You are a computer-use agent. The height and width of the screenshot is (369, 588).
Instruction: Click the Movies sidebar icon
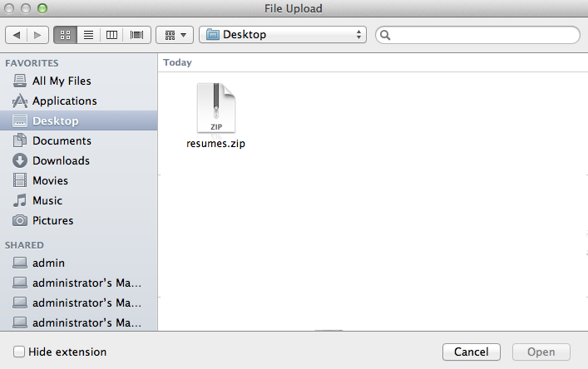click(20, 180)
